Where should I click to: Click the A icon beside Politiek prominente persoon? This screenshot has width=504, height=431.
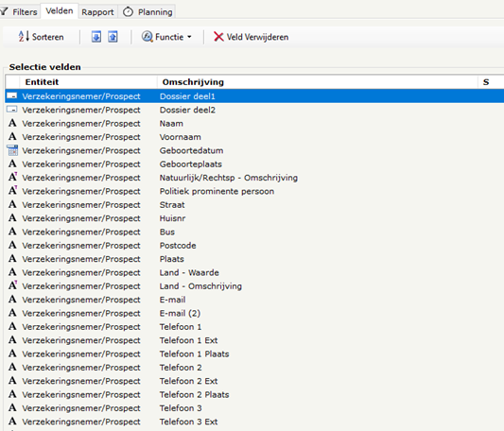point(12,191)
